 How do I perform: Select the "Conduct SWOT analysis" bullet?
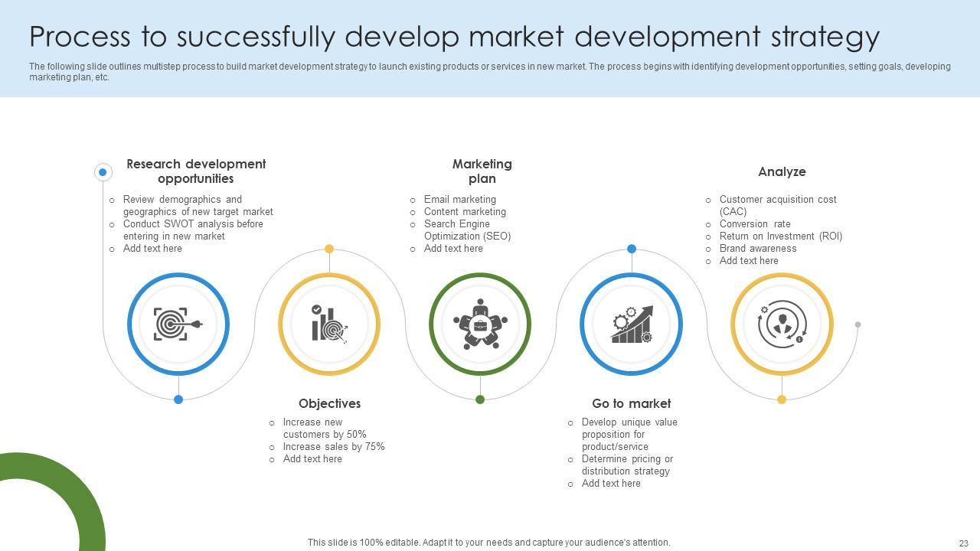coord(193,230)
